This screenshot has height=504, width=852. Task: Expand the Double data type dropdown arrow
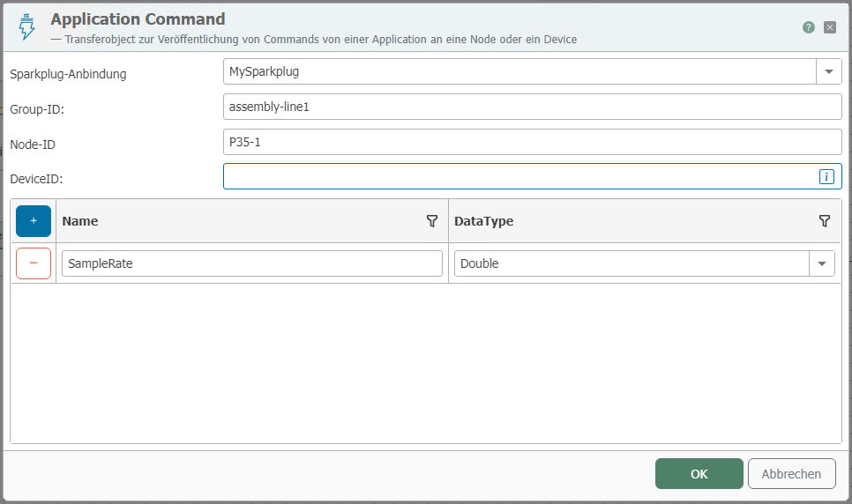(822, 263)
